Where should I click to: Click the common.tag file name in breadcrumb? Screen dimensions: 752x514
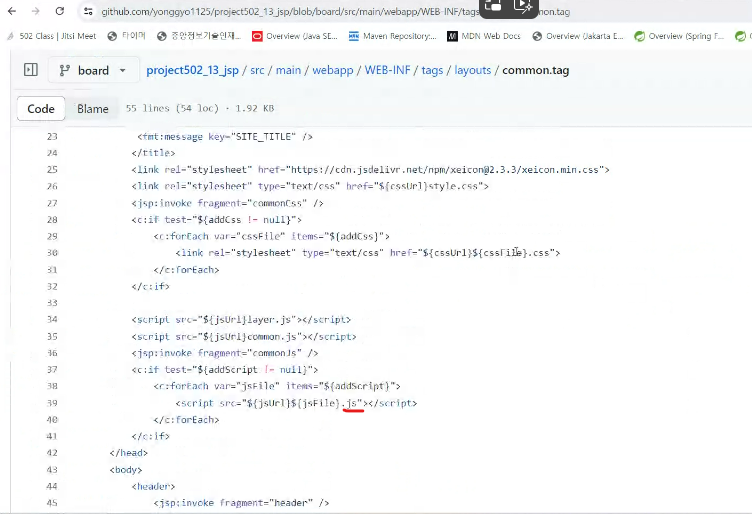coord(536,70)
